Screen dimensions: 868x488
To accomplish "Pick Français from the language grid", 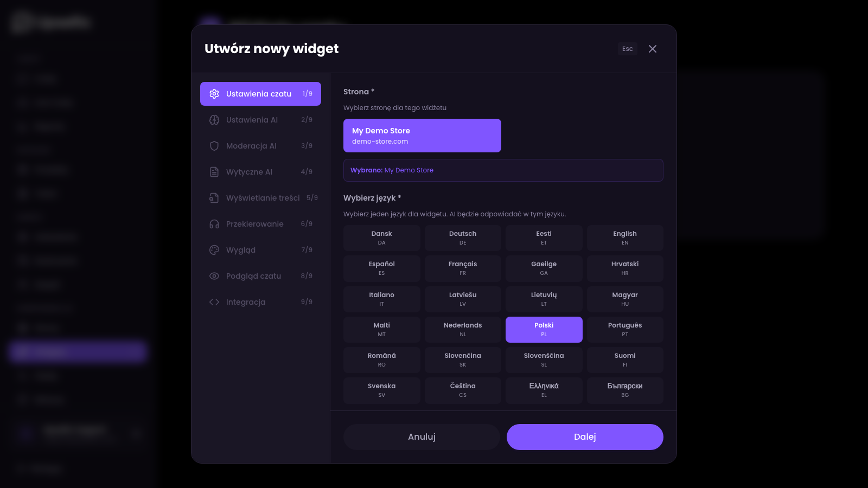I will pos(463,268).
